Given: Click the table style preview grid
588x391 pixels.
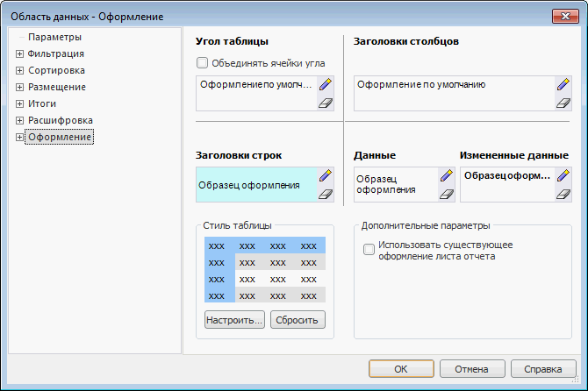Looking at the screenshot, I should tap(264, 270).
